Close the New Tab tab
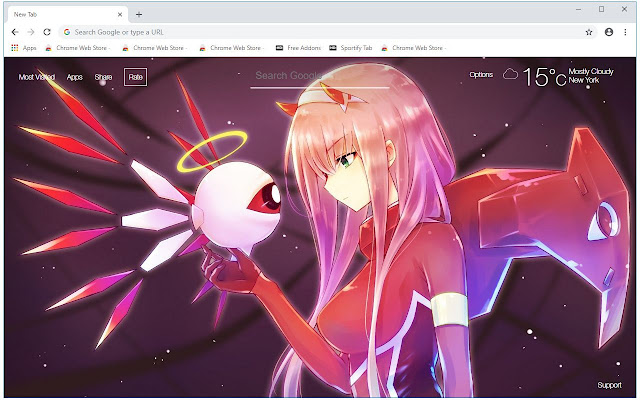The width and height of the screenshot is (640, 400). tap(120, 14)
